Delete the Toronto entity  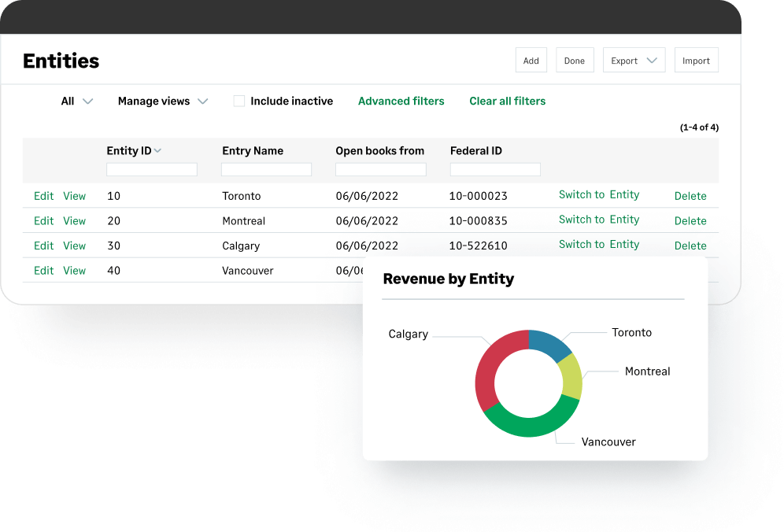pyautogui.click(x=690, y=196)
